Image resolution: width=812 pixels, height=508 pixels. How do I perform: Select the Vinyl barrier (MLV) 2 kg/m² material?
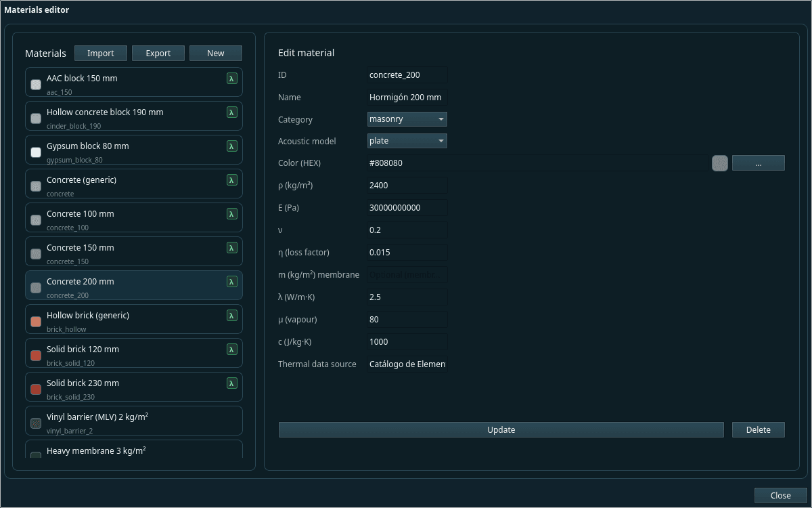click(x=134, y=421)
